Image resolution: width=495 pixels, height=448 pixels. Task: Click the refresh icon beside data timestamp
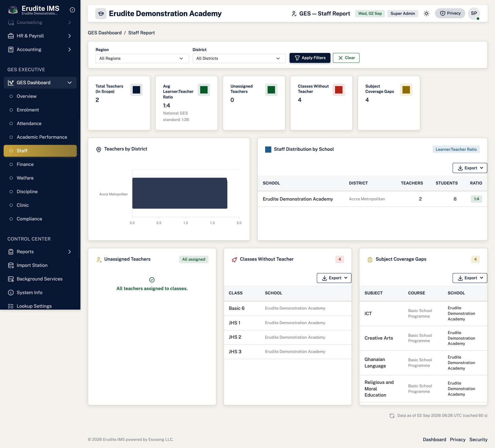[392, 416]
